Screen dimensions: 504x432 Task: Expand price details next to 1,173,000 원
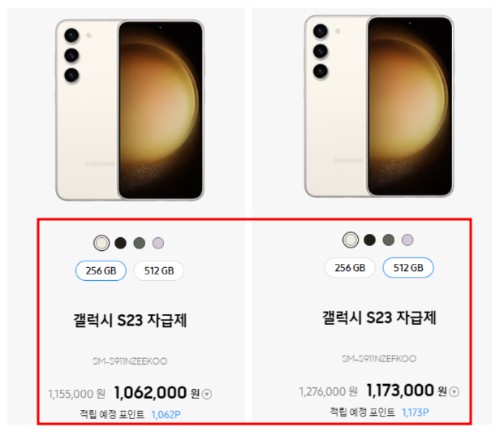pyautogui.click(x=454, y=391)
